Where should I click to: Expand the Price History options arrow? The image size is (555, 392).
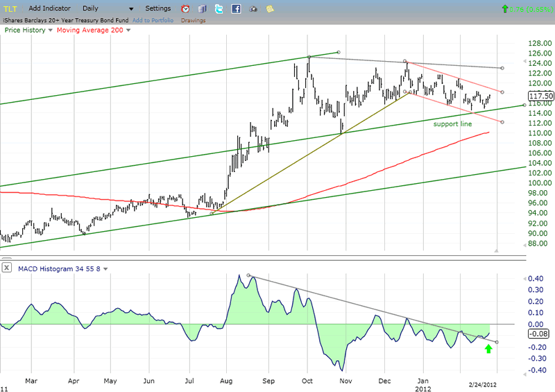(50, 31)
